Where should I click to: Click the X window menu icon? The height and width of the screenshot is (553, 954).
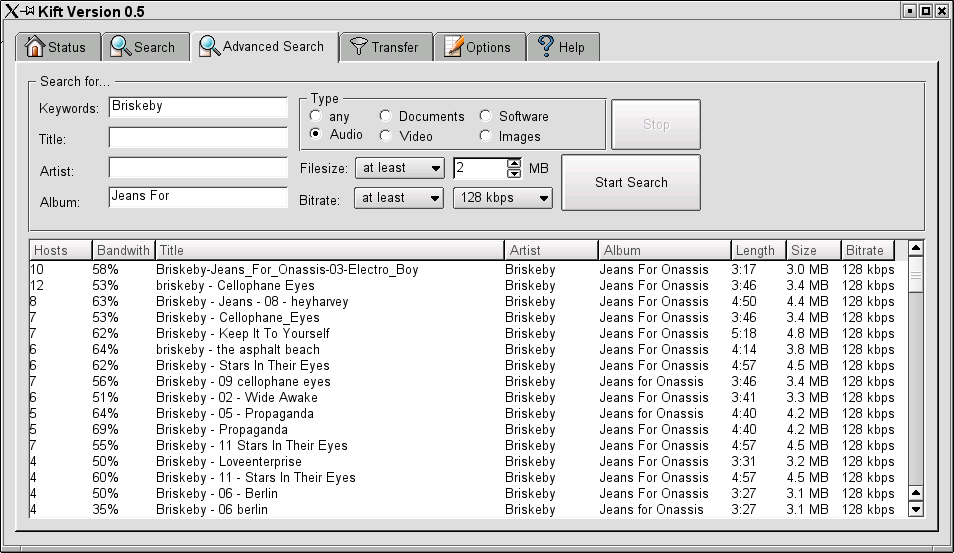click(x=10, y=10)
